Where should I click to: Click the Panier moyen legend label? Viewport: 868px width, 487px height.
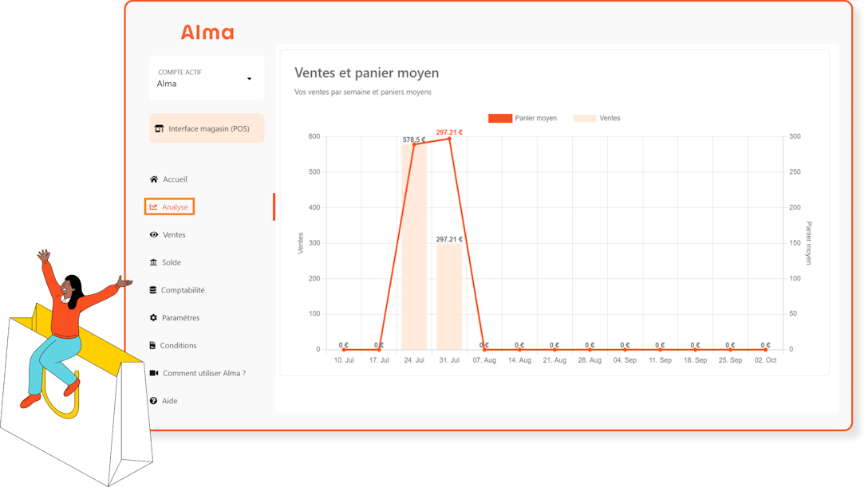tap(535, 118)
